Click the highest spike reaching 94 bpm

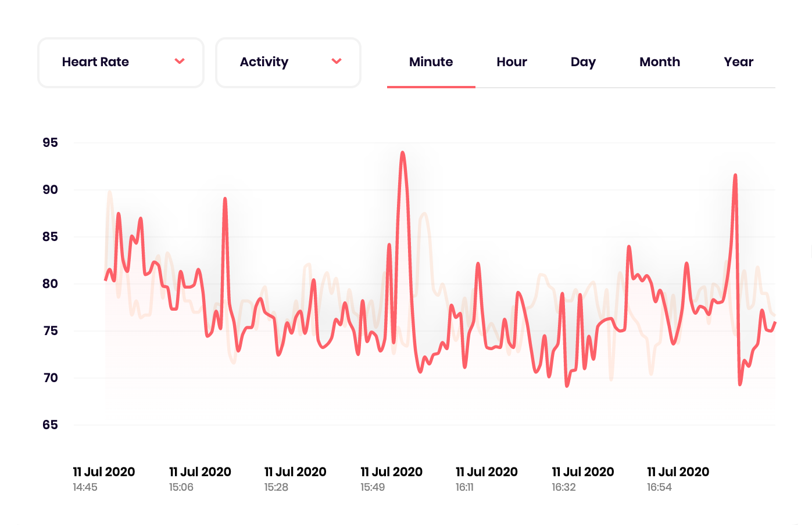point(403,152)
